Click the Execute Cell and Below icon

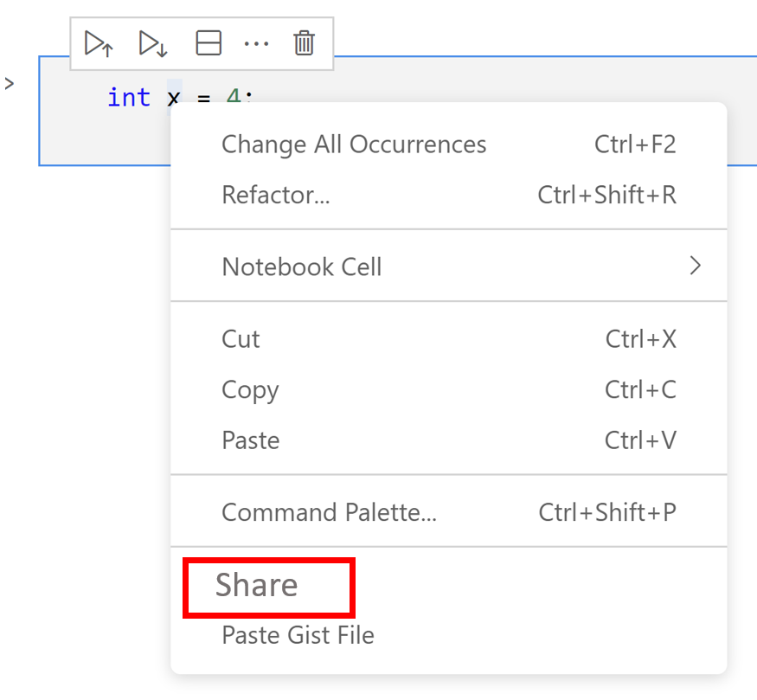pos(153,43)
